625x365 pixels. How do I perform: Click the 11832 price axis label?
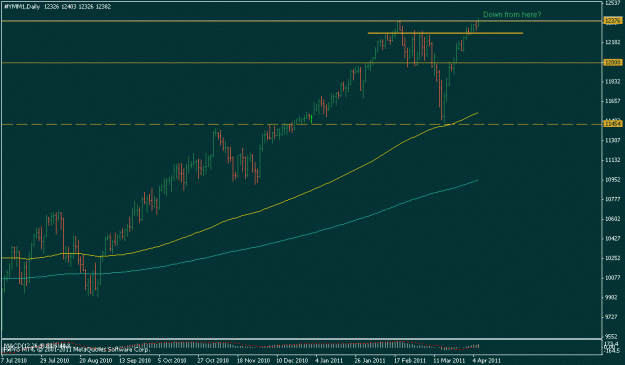pyautogui.click(x=612, y=82)
